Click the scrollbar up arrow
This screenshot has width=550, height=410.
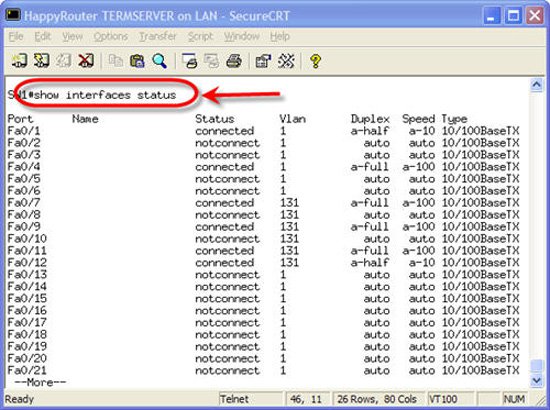(x=536, y=85)
